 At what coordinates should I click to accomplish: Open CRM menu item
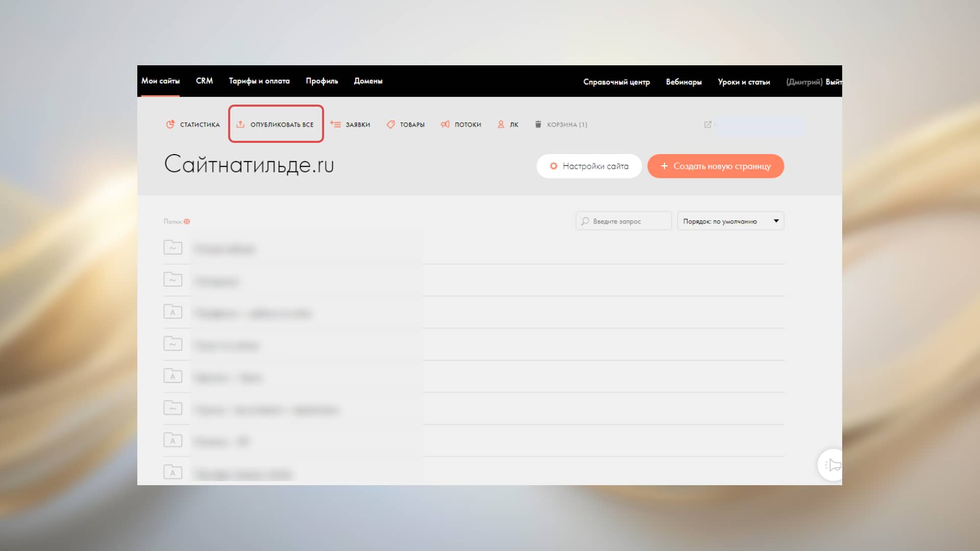click(204, 81)
